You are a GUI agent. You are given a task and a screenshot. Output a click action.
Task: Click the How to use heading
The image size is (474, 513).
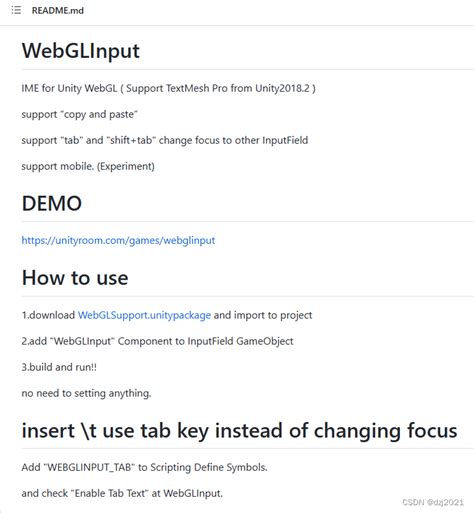point(75,278)
